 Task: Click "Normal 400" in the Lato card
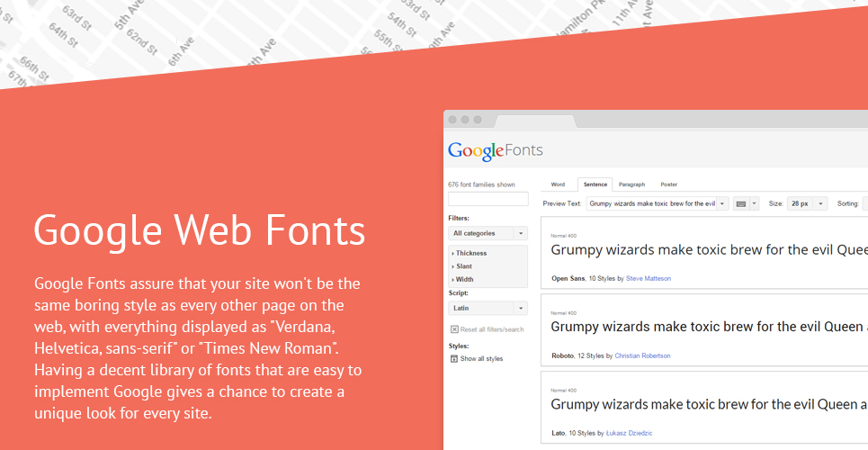[564, 390]
